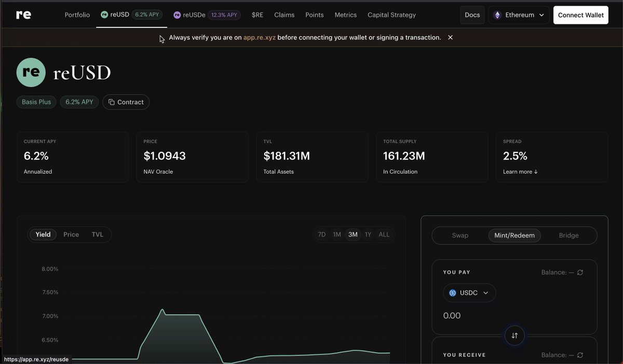Select the TVL chart view
The image size is (623, 364).
point(98,234)
